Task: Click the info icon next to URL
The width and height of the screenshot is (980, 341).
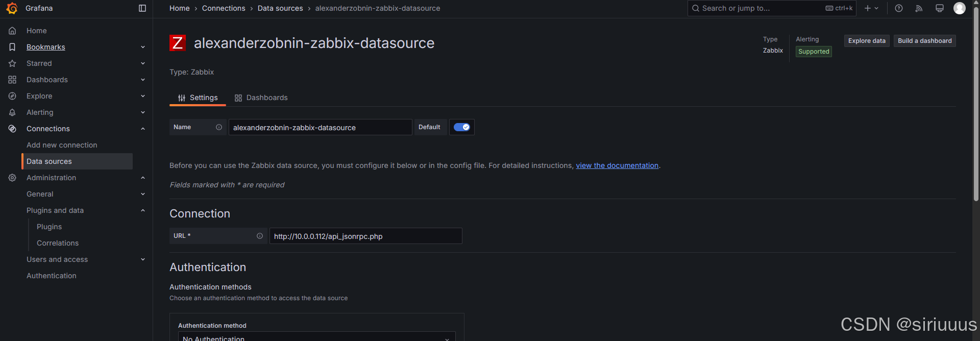Action: (260, 236)
